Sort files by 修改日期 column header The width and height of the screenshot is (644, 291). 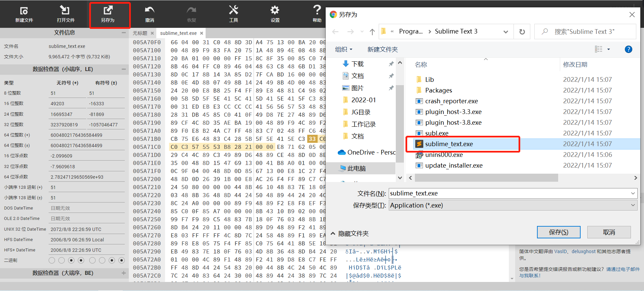click(575, 64)
